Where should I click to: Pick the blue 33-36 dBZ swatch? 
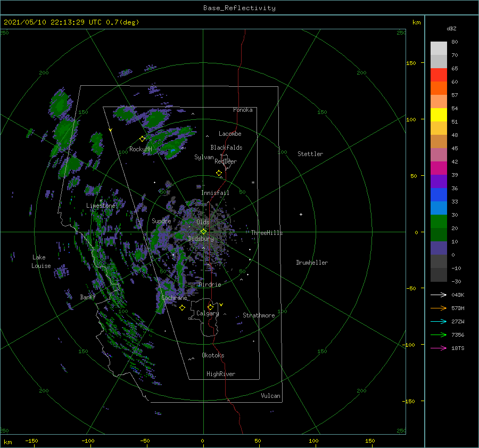click(439, 195)
